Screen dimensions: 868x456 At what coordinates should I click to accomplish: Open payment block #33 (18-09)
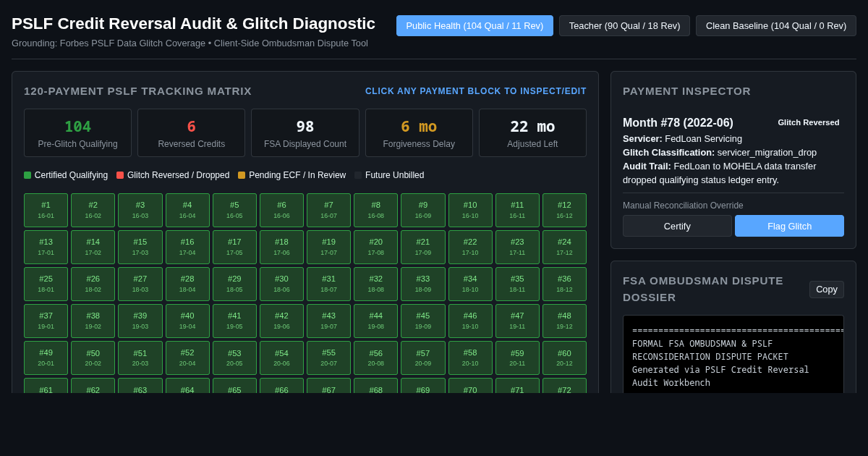pyautogui.click(x=423, y=284)
